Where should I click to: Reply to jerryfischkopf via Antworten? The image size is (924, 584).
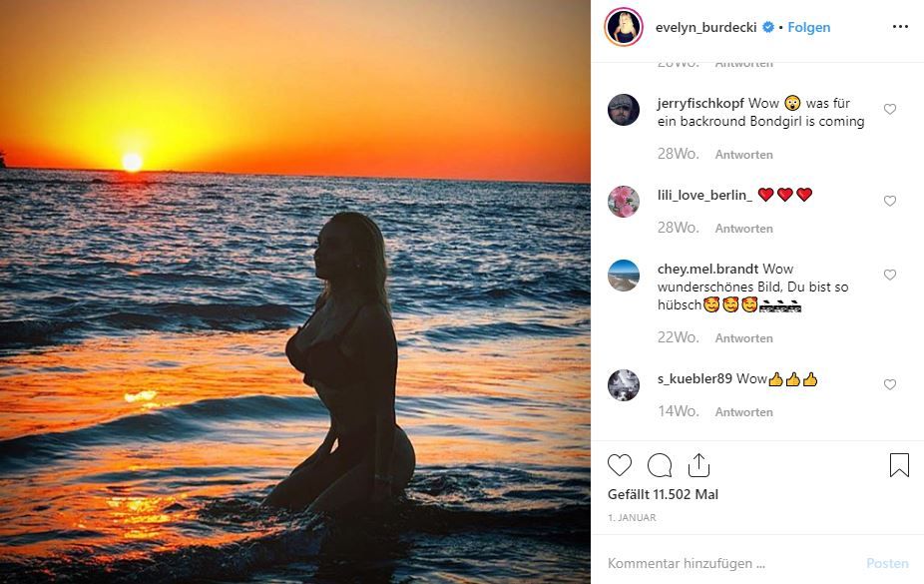pos(743,155)
